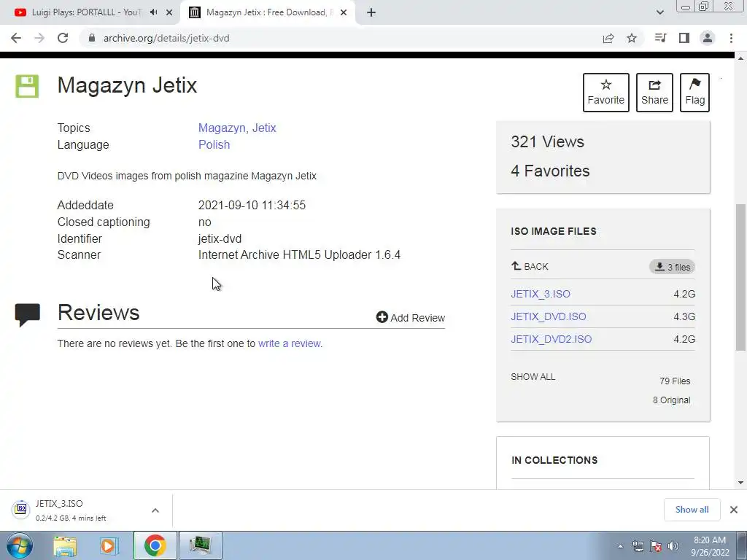747x560 pixels.
Task: Click the scrollbar up arrow
Action: [740, 58]
